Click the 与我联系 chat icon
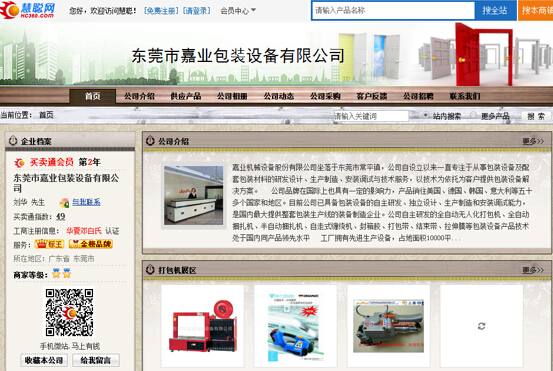This screenshot has width=553, height=371. pos(64,203)
